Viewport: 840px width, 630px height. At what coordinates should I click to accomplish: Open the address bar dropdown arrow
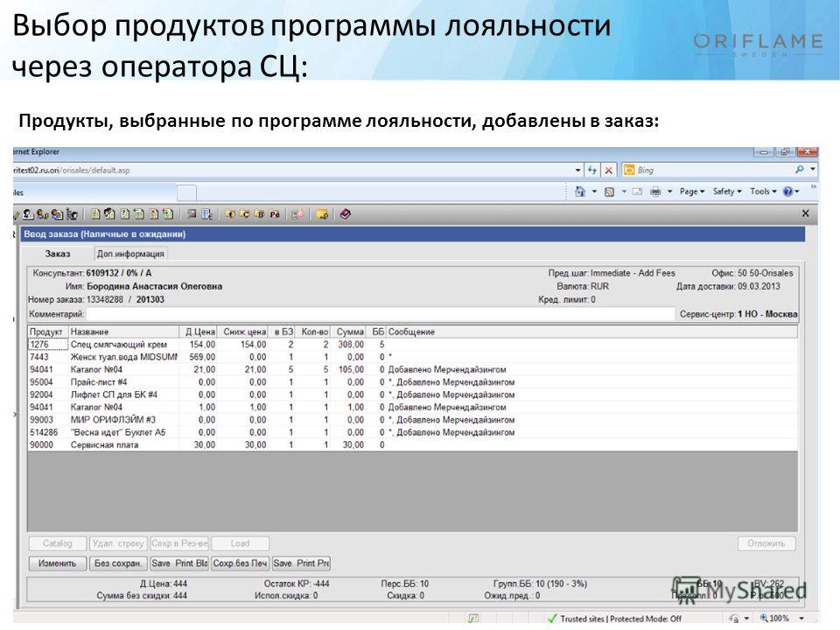coord(577,170)
